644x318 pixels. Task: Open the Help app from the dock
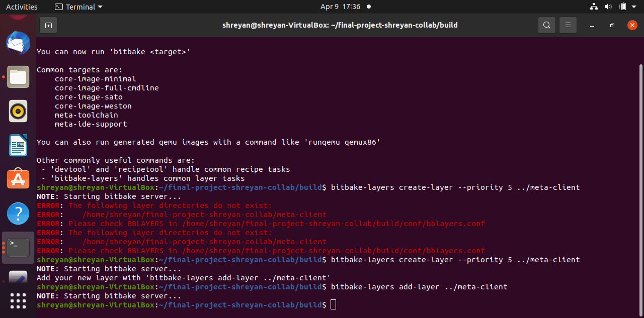click(18, 214)
